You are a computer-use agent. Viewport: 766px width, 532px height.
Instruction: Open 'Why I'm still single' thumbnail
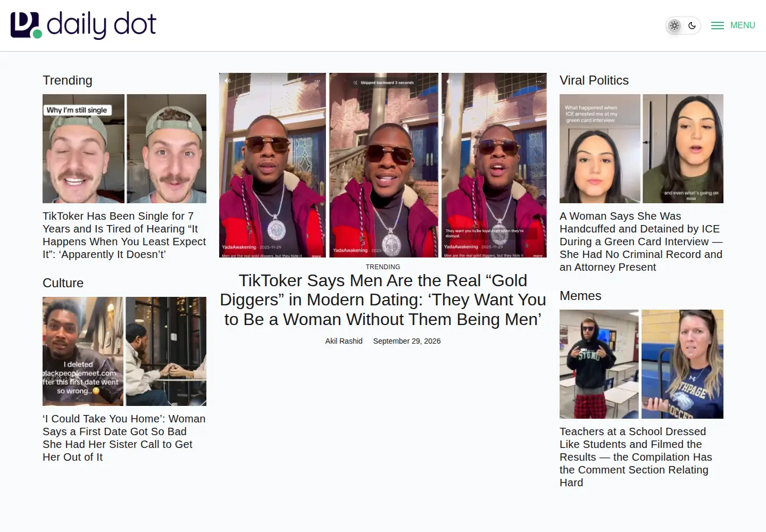[124, 149]
